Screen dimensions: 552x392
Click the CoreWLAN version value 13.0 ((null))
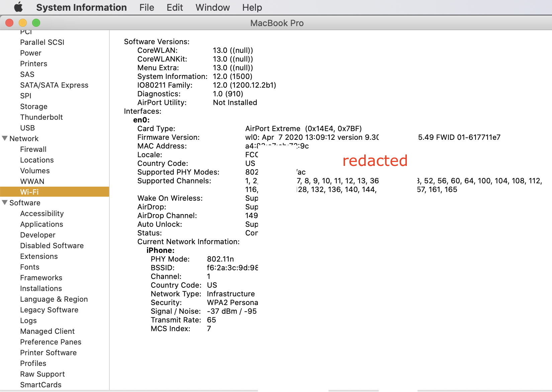coord(233,50)
